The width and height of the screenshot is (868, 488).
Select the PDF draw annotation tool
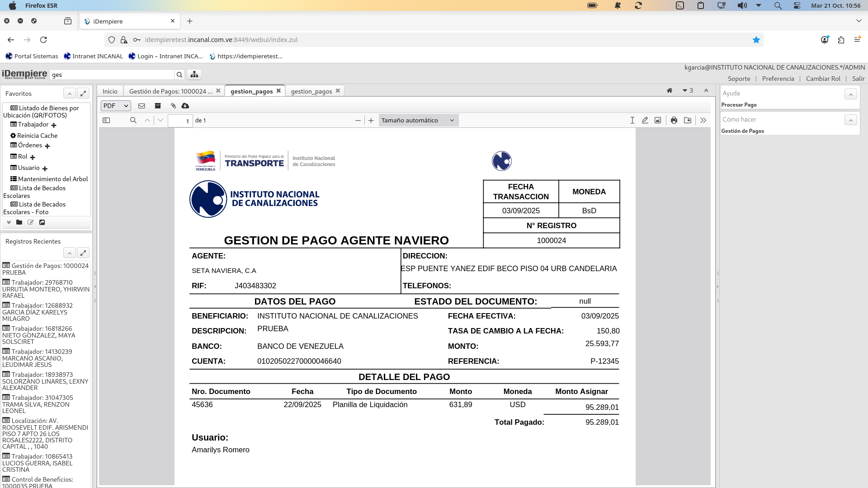(x=645, y=120)
